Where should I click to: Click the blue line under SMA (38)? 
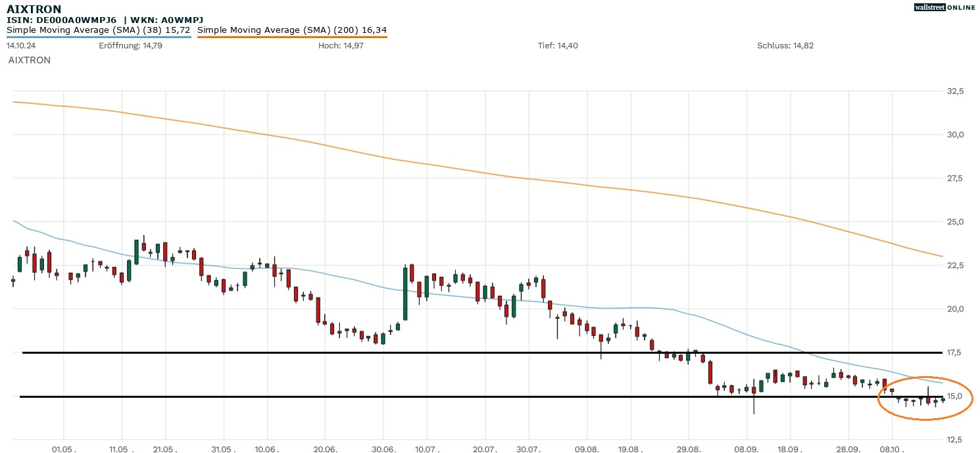tap(99, 37)
